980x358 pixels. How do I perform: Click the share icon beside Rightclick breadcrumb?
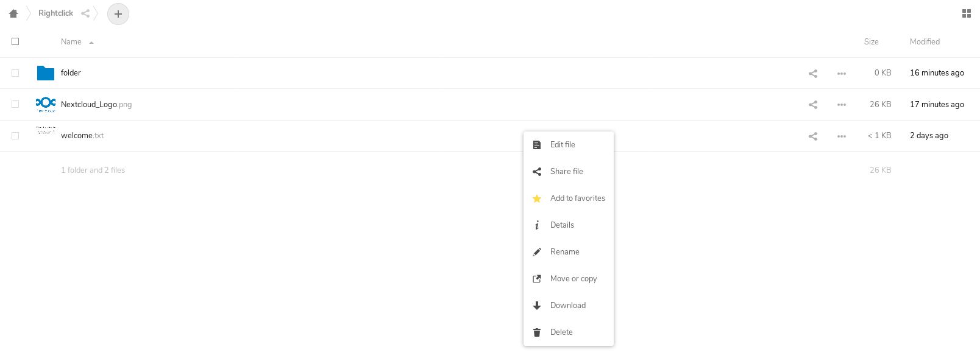click(x=85, y=13)
